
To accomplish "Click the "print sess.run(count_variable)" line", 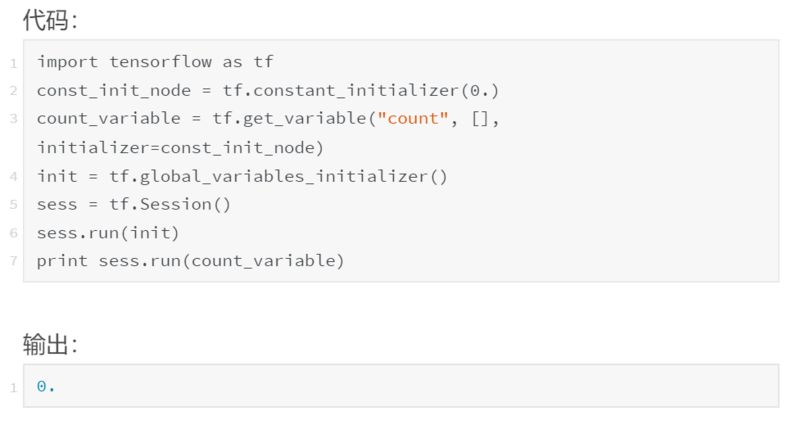I will 190,261.
